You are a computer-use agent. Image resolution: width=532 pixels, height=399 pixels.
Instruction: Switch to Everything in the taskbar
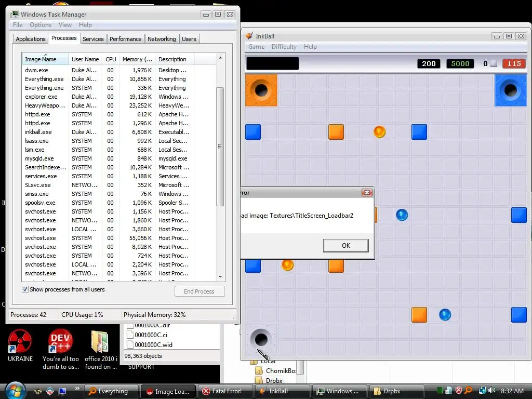pos(111,391)
